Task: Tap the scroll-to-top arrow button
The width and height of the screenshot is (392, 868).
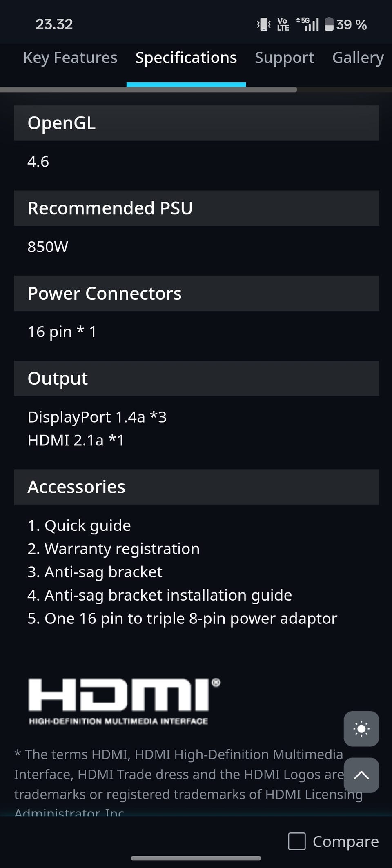Action: tap(361, 775)
